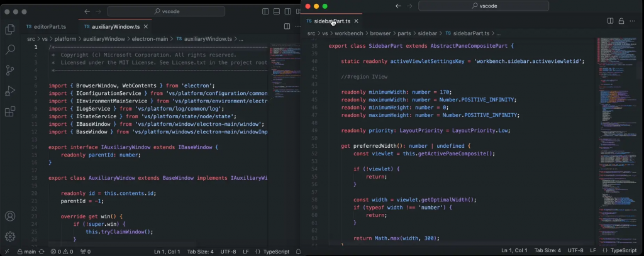Go forward in left window navigation

(99, 11)
